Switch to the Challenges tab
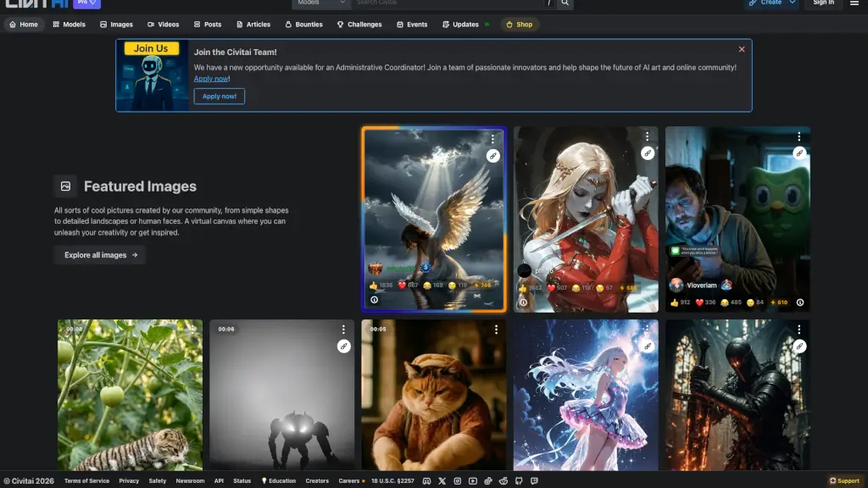868x488 pixels. (359, 25)
